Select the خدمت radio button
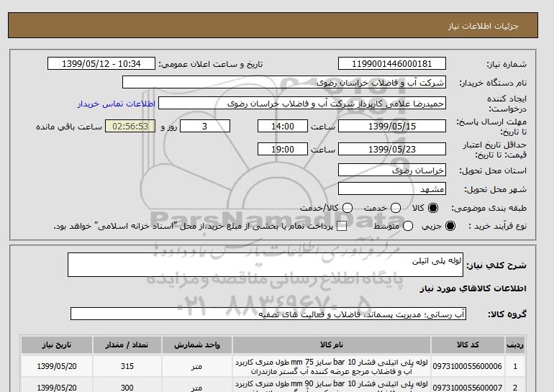Screen dimensions: 554x392 tap(396, 208)
